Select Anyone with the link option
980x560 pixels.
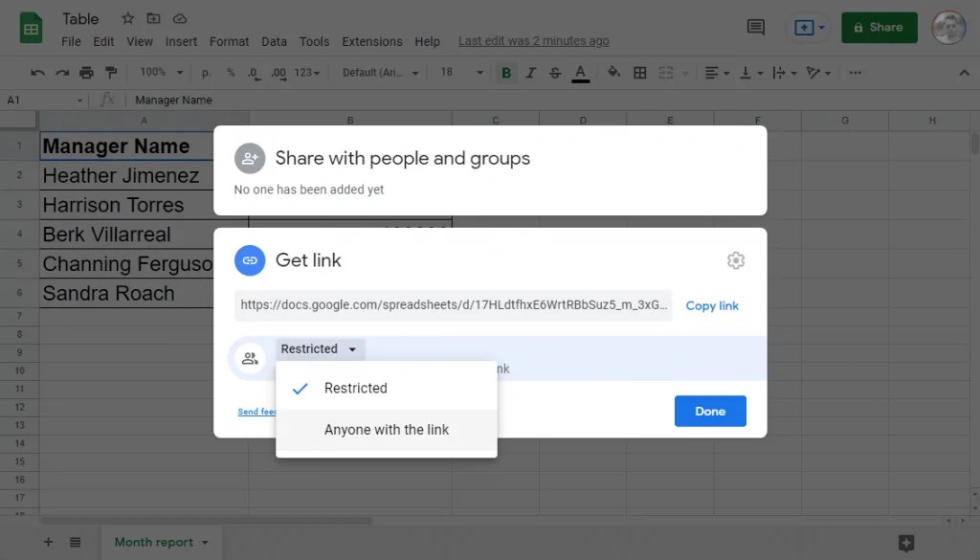pyautogui.click(x=387, y=430)
